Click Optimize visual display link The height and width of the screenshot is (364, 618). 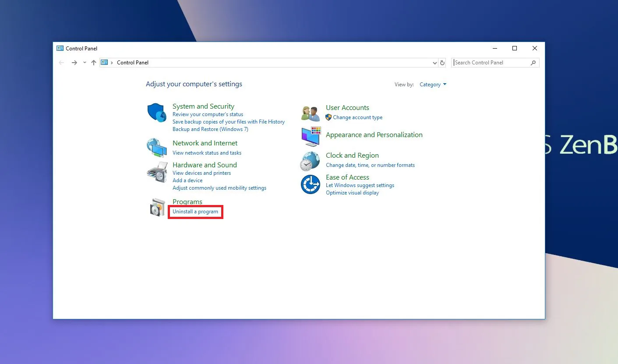352,193
